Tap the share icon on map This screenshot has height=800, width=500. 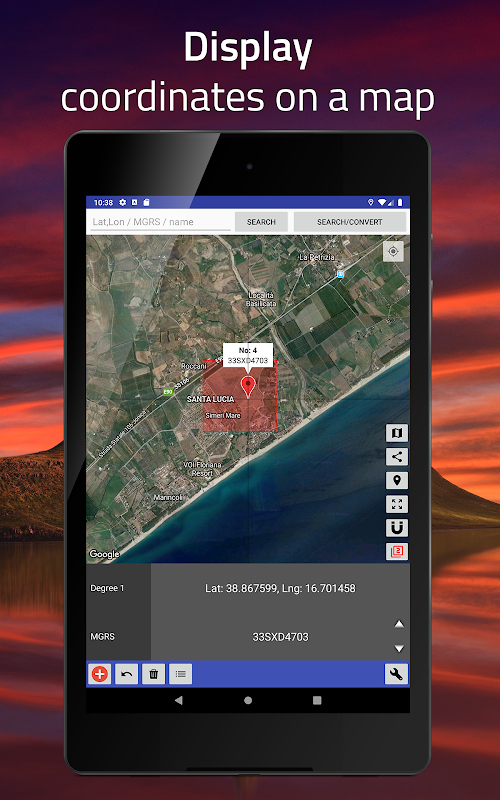pos(396,457)
